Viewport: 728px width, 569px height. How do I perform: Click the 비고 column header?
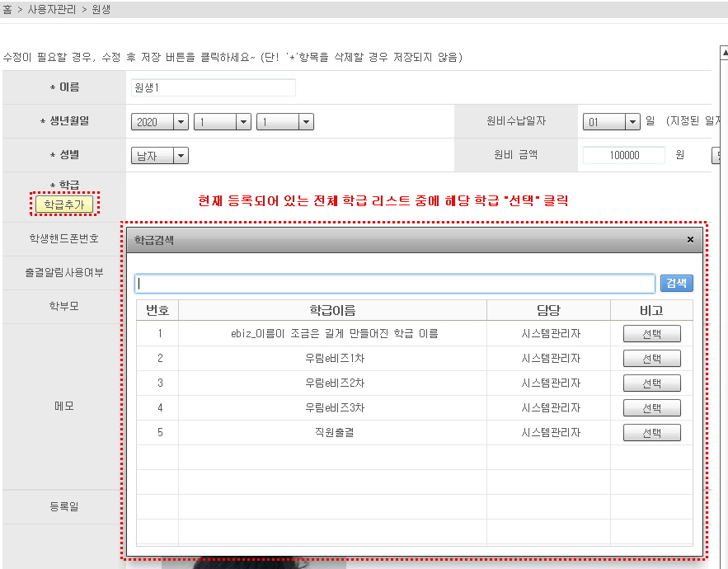[651, 310]
